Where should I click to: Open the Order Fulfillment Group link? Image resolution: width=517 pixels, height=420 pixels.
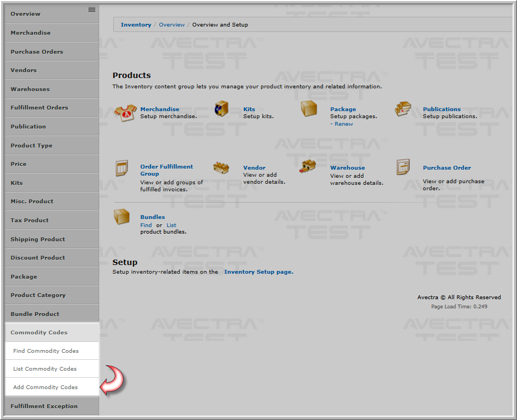166,170
